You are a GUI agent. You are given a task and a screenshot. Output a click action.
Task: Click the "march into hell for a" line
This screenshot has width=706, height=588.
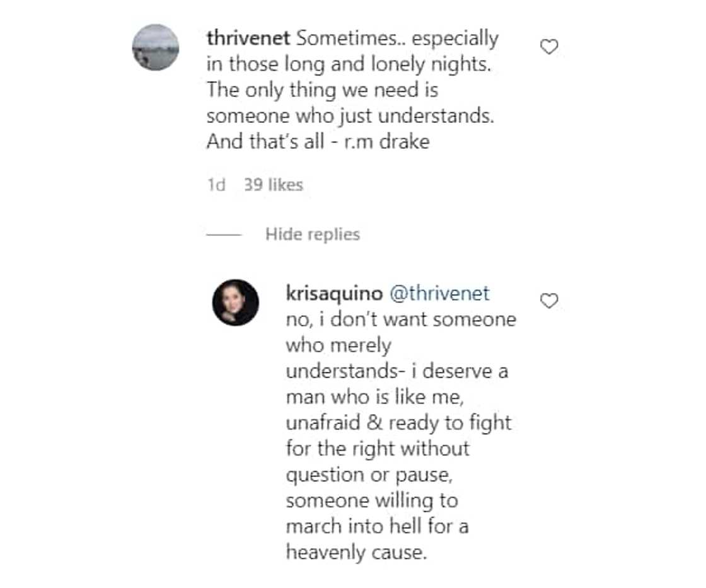pos(376,526)
